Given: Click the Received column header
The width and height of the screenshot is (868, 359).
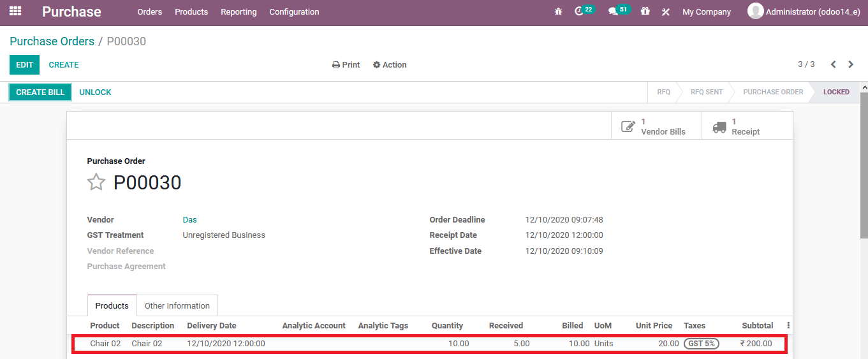Looking at the screenshot, I should [x=506, y=325].
